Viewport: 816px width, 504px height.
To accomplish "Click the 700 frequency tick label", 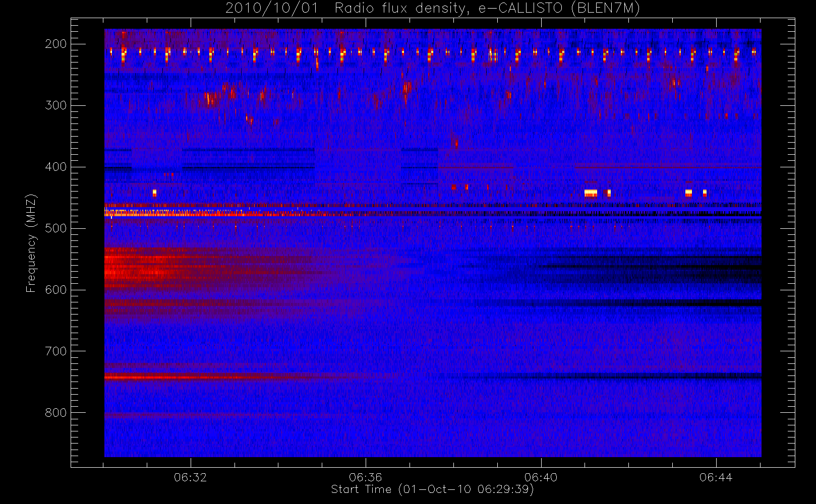I will pyautogui.click(x=56, y=351).
